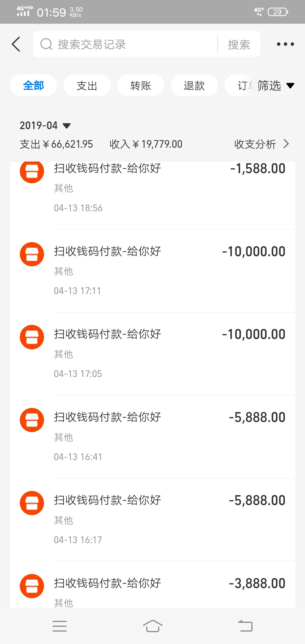Open the three-dot more options menu

pyautogui.click(x=285, y=44)
